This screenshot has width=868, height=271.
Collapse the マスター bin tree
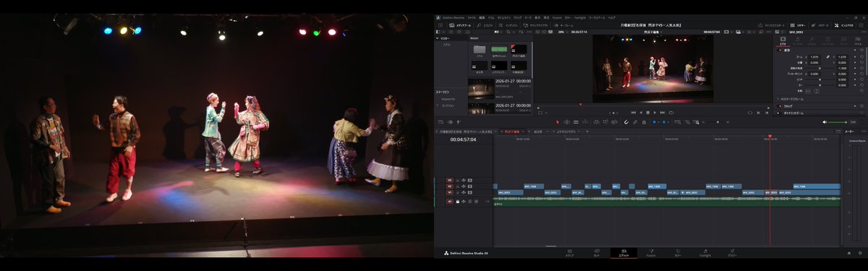437,38
